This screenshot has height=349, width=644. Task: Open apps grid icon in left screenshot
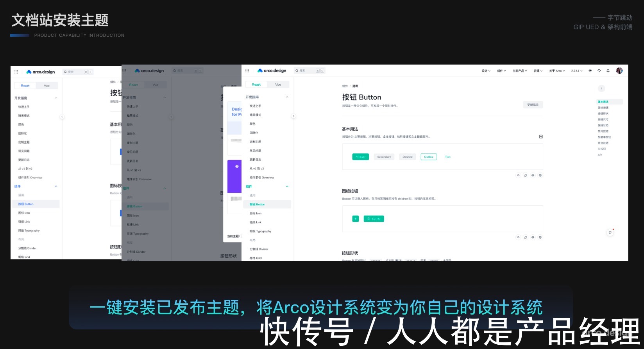(x=16, y=72)
